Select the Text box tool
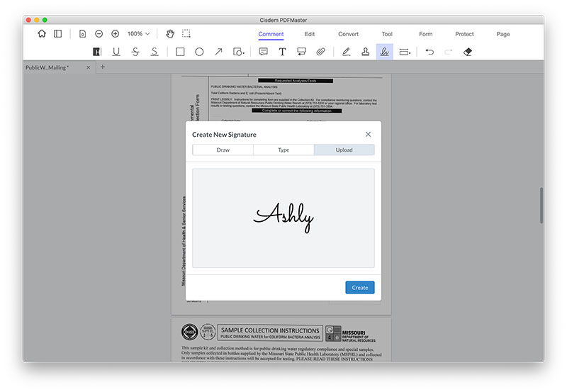567x392 pixels. pyautogui.click(x=282, y=52)
